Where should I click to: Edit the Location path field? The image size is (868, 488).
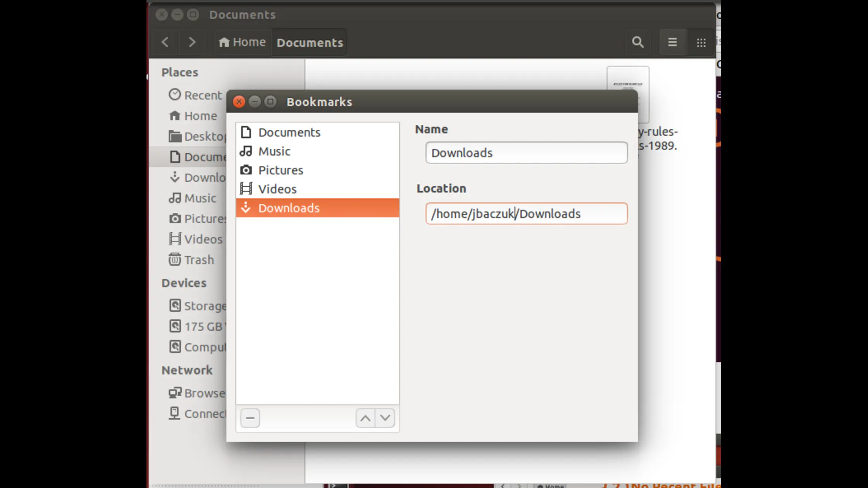(526, 213)
